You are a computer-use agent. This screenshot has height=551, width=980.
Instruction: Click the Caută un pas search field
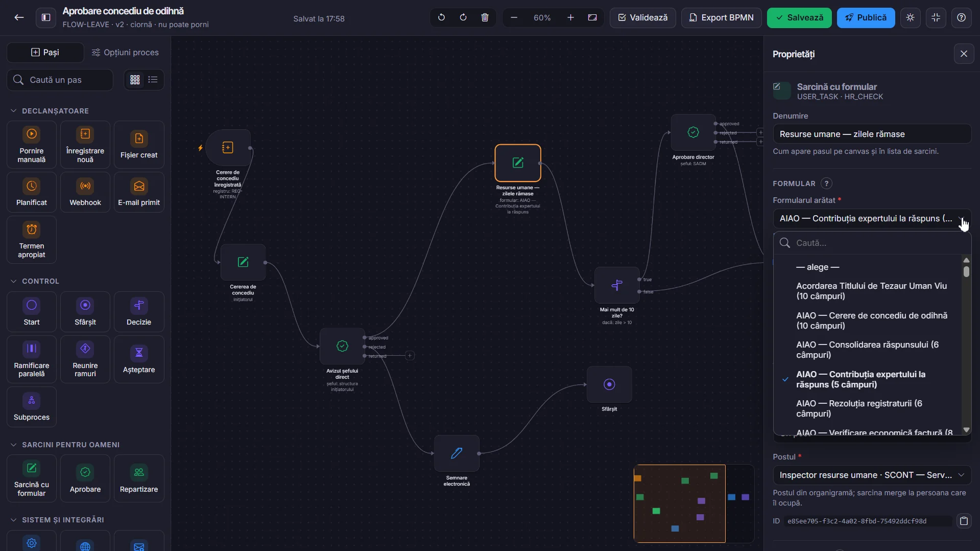tap(60, 80)
